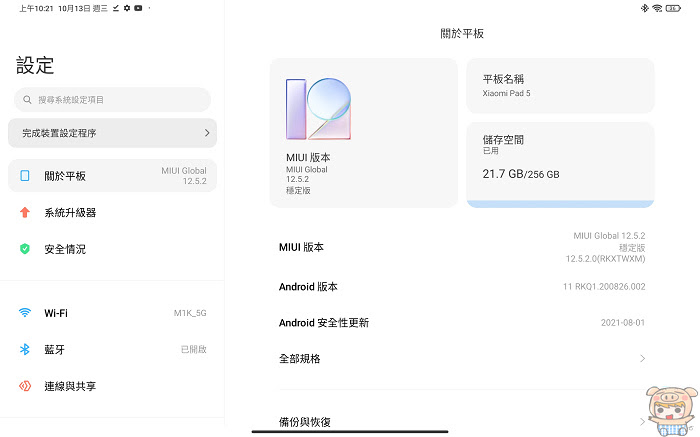Select 關於平板 in the settings sidebar
Image resolution: width=700 pixels, height=437 pixels.
click(112, 175)
